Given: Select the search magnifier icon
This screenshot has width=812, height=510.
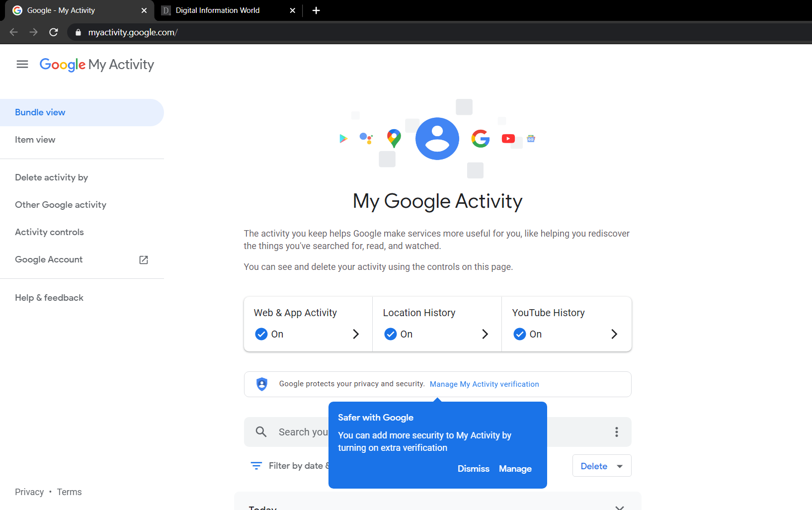Looking at the screenshot, I should tap(261, 431).
